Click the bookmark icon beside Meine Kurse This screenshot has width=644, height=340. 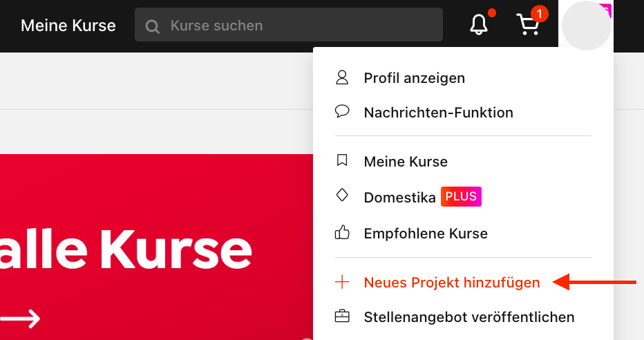342,160
